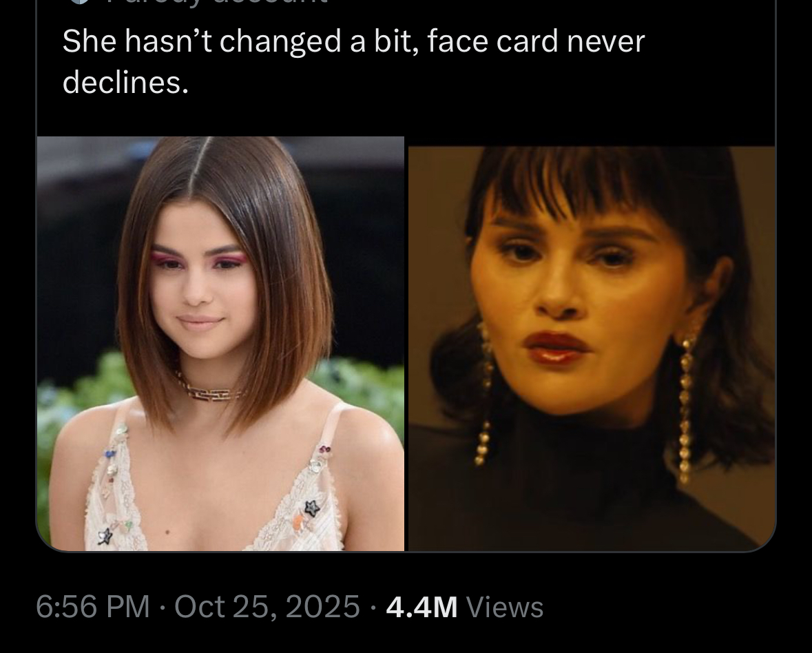
Task: Click the Views label
Action: [505, 607]
